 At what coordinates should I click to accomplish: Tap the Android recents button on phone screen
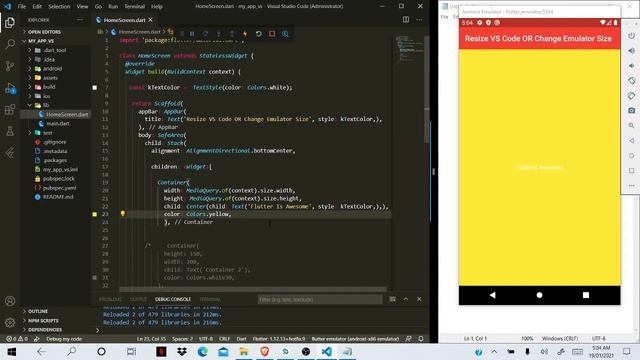(x=586, y=295)
